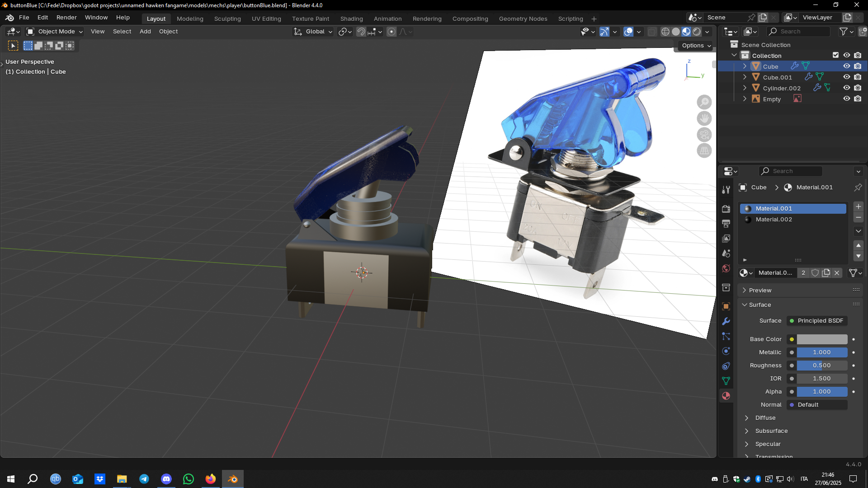The height and width of the screenshot is (488, 868).
Task: Switch to Geometry Nodes workspace tab
Action: (523, 19)
